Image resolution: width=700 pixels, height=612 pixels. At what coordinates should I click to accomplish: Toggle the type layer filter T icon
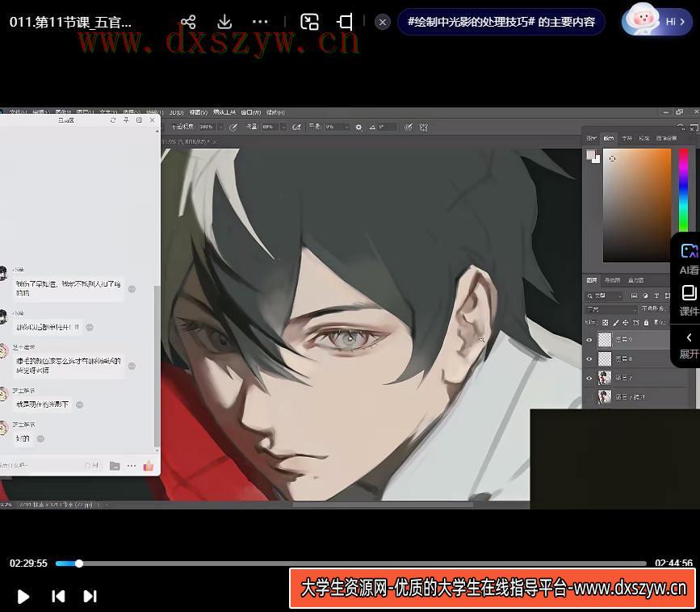click(x=656, y=296)
